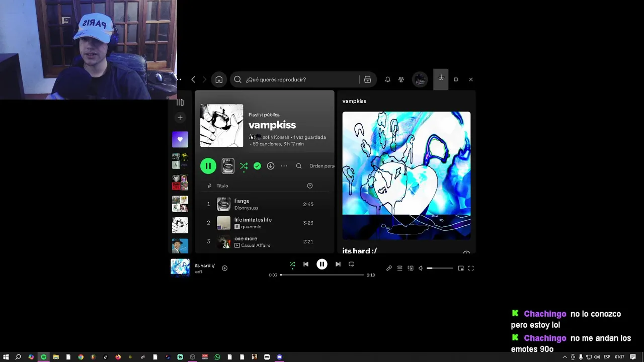Toggle repeat mode
This screenshot has width=644, height=362.
(x=352, y=264)
